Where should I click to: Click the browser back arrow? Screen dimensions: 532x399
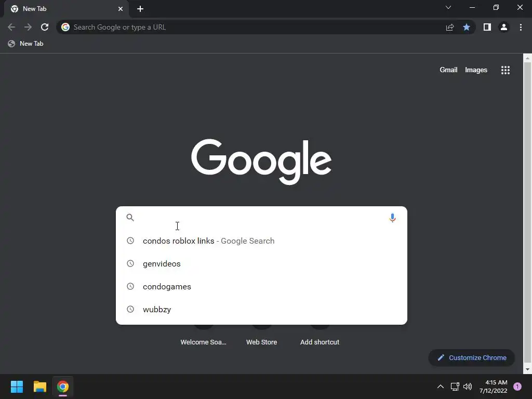pyautogui.click(x=11, y=27)
